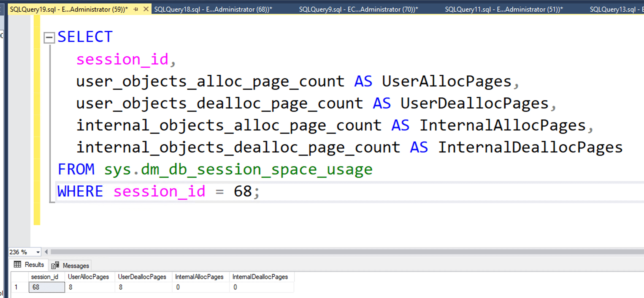The width and height of the screenshot is (644, 298).
Task: Close the SQLQuery19.sql tab
Action: point(146,9)
